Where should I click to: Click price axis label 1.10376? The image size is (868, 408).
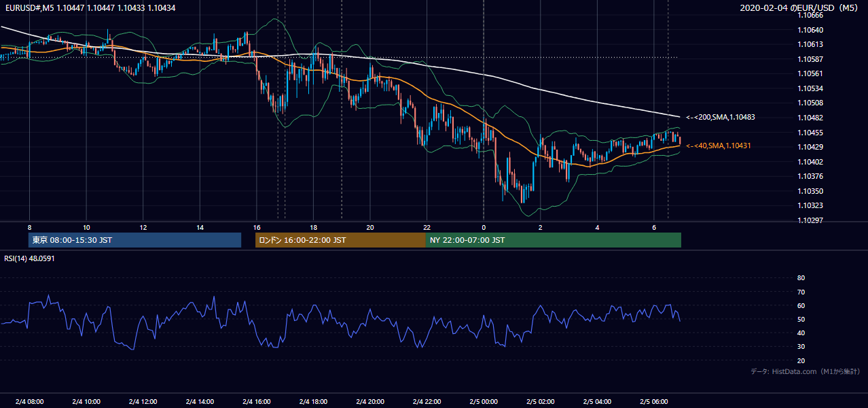coord(811,176)
